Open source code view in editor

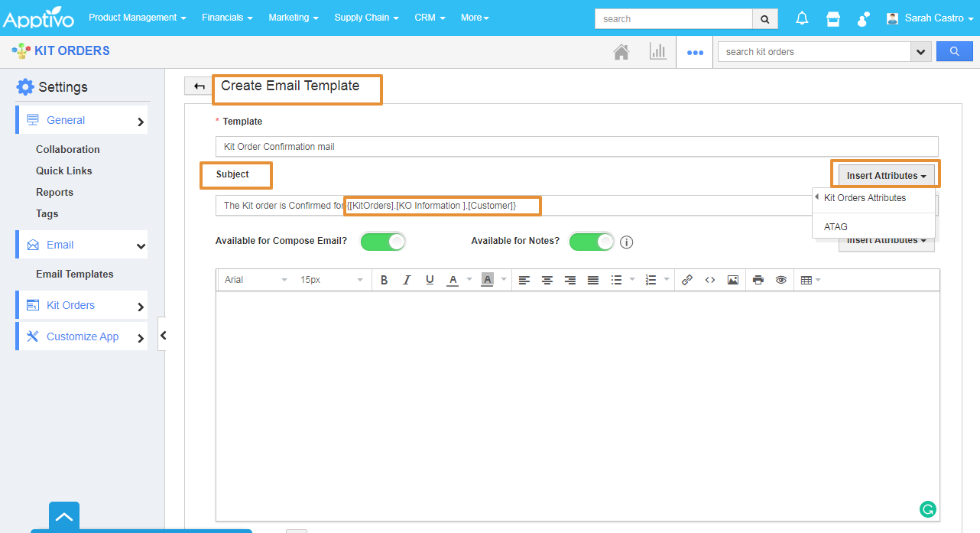709,280
